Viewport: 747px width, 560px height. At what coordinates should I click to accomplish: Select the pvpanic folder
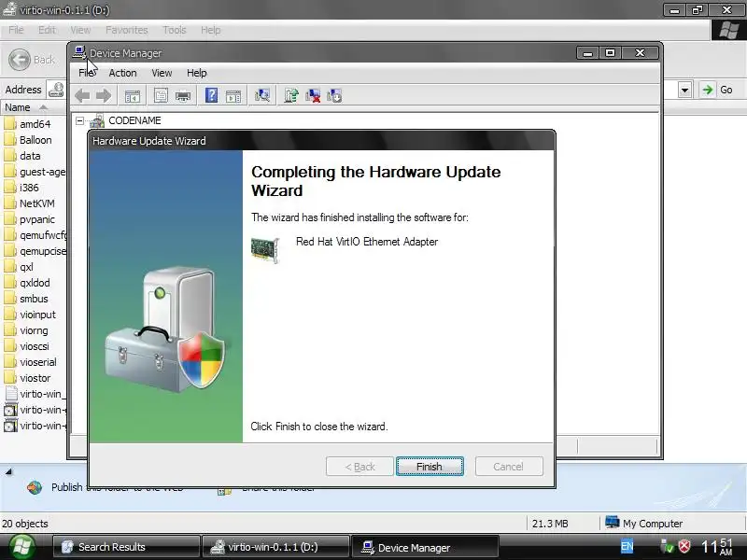point(37,219)
